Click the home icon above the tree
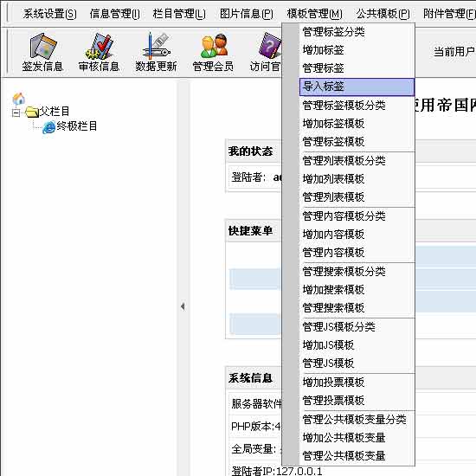The image size is (476, 476). pyautogui.click(x=19, y=99)
